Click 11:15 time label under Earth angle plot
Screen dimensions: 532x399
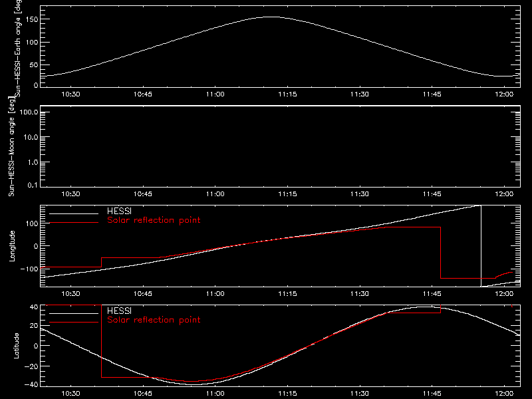tap(287, 94)
